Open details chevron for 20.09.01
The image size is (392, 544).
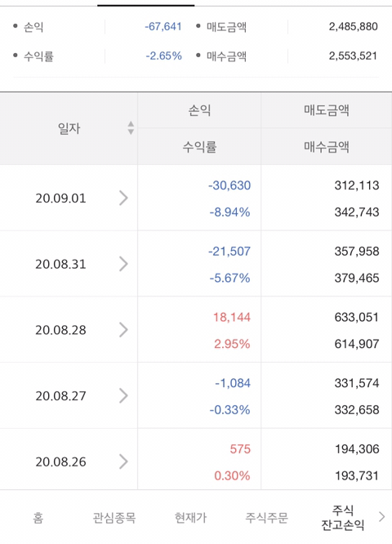[123, 198]
